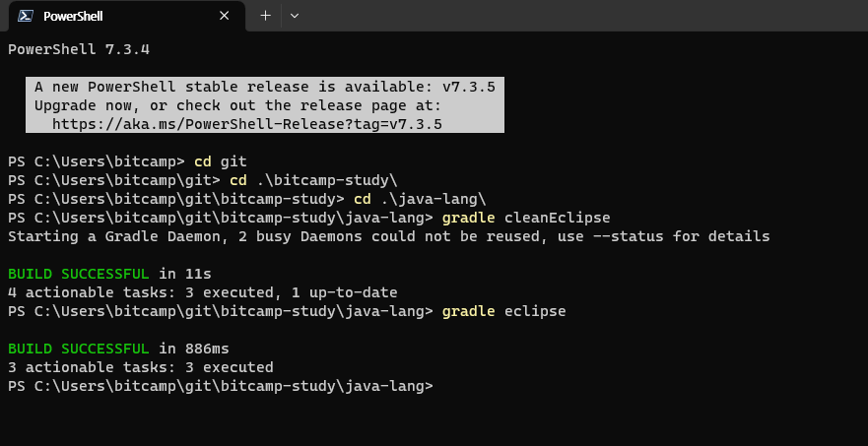Click 'Starting a Gradle Daemon' message
868x446 pixels.
coord(388,236)
